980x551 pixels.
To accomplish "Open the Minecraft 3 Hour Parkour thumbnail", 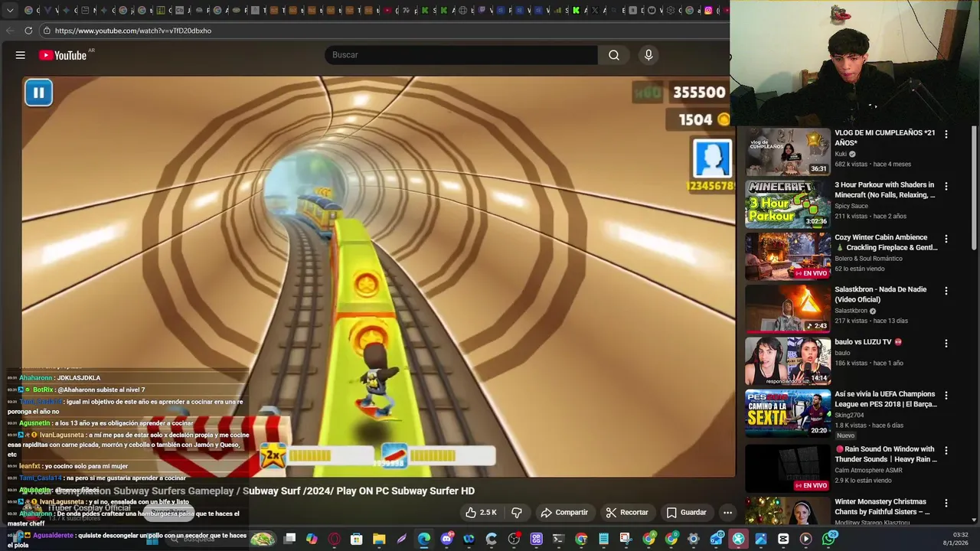I will point(788,204).
